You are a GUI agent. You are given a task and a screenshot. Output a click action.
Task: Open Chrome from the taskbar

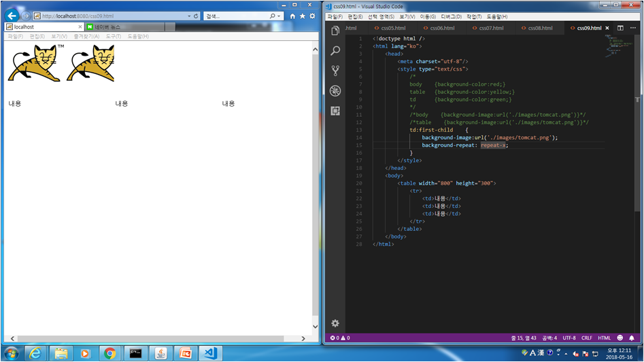pyautogui.click(x=109, y=353)
